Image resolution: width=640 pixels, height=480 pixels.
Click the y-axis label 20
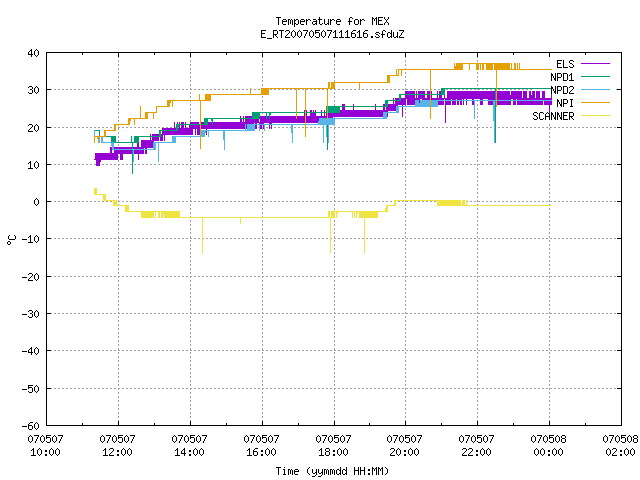(33, 128)
